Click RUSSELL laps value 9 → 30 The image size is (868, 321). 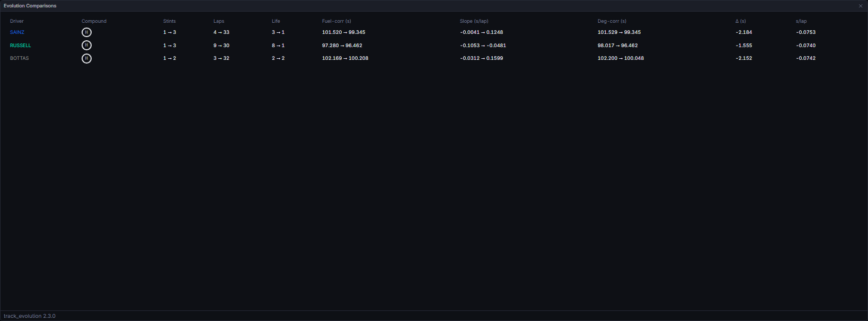pos(222,46)
